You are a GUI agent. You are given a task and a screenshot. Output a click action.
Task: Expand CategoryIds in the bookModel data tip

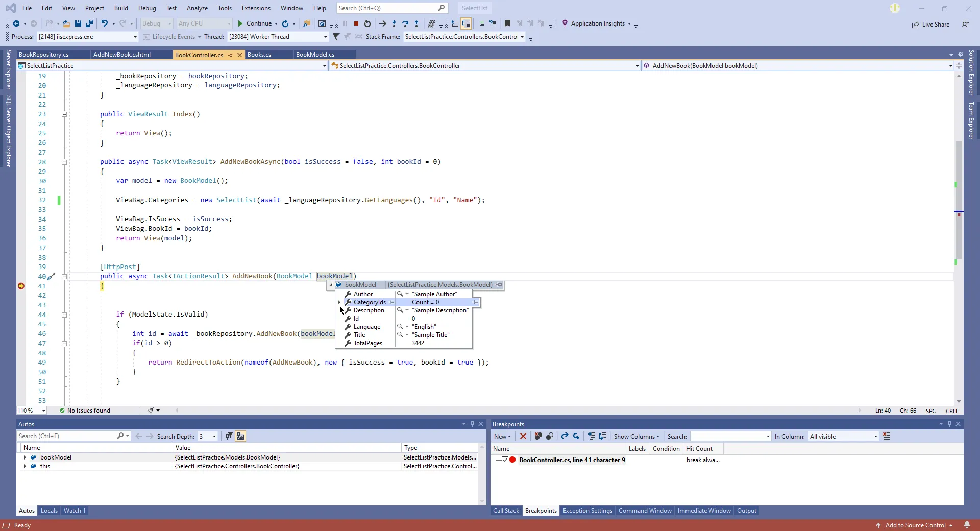pyautogui.click(x=339, y=303)
